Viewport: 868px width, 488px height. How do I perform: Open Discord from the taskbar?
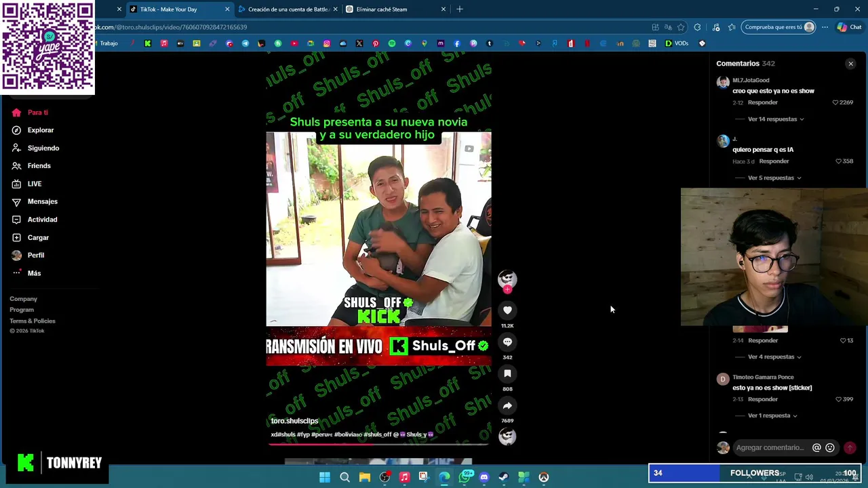pyautogui.click(x=484, y=477)
